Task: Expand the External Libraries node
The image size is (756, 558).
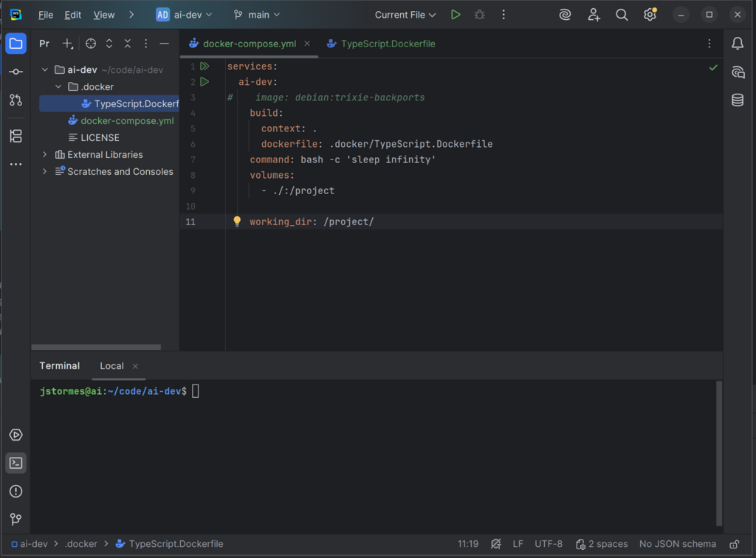Action: tap(45, 155)
